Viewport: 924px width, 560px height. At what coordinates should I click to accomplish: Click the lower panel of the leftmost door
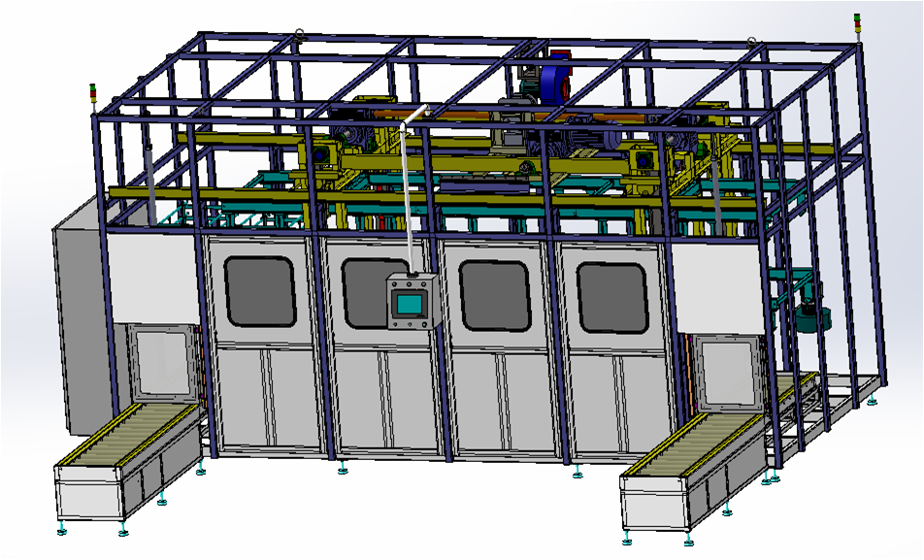point(263,396)
